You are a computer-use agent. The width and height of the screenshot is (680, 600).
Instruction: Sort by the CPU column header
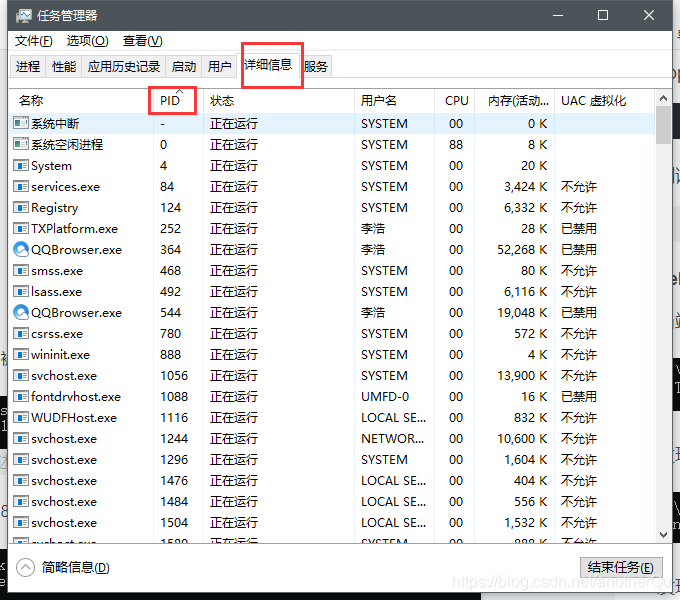[x=454, y=101]
